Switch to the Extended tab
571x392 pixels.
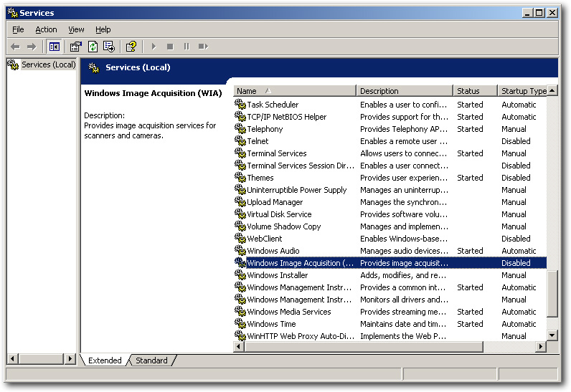point(105,360)
